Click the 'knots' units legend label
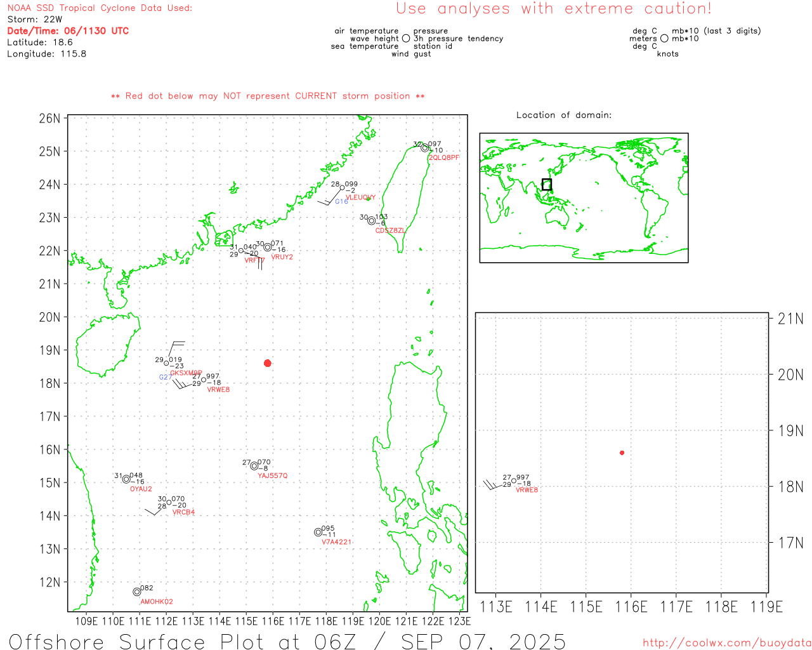The width and height of the screenshot is (812, 650). [668, 54]
